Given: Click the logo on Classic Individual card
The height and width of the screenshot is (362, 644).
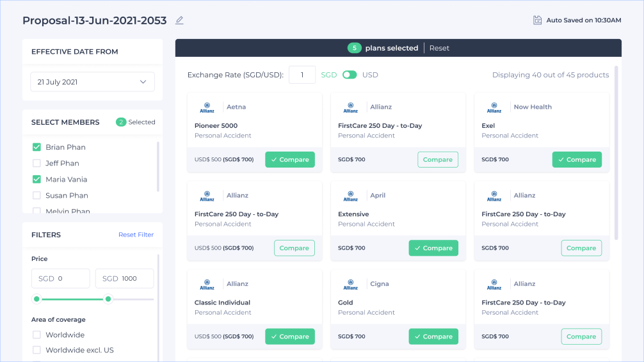Looking at the screenshot, I should click(207, 283).
